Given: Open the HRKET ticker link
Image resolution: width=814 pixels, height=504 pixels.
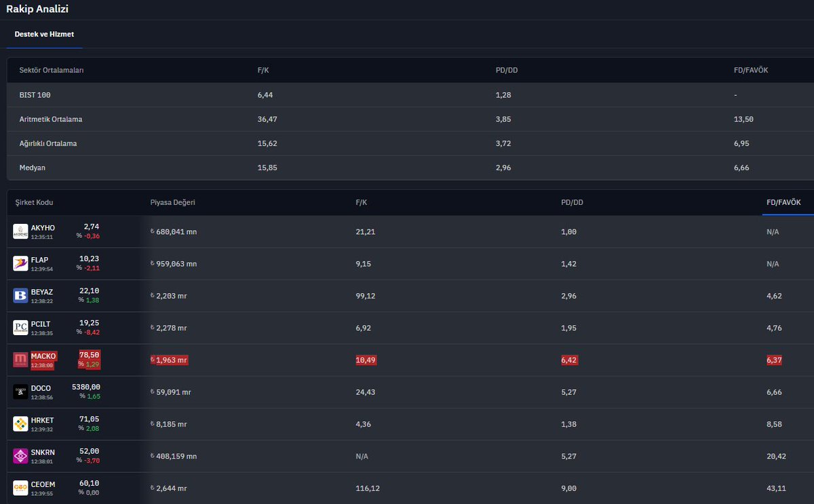Looking at the screenshot, I should [42, 420].
